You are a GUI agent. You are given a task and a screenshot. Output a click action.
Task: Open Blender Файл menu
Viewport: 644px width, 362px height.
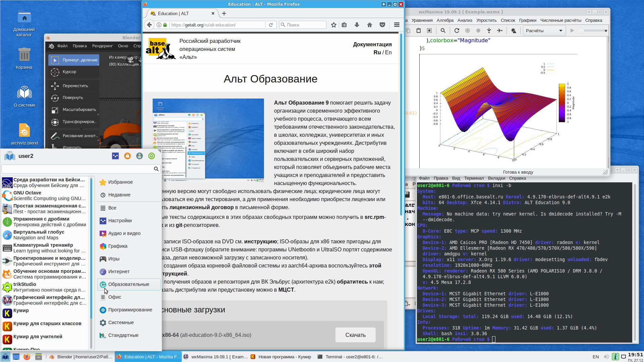(x=62, y=46)
